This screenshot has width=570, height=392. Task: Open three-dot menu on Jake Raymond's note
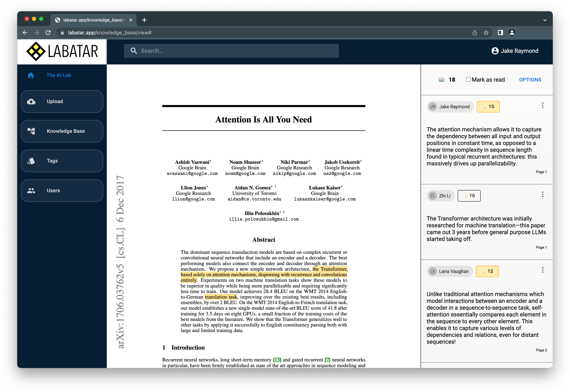point(542,106)
